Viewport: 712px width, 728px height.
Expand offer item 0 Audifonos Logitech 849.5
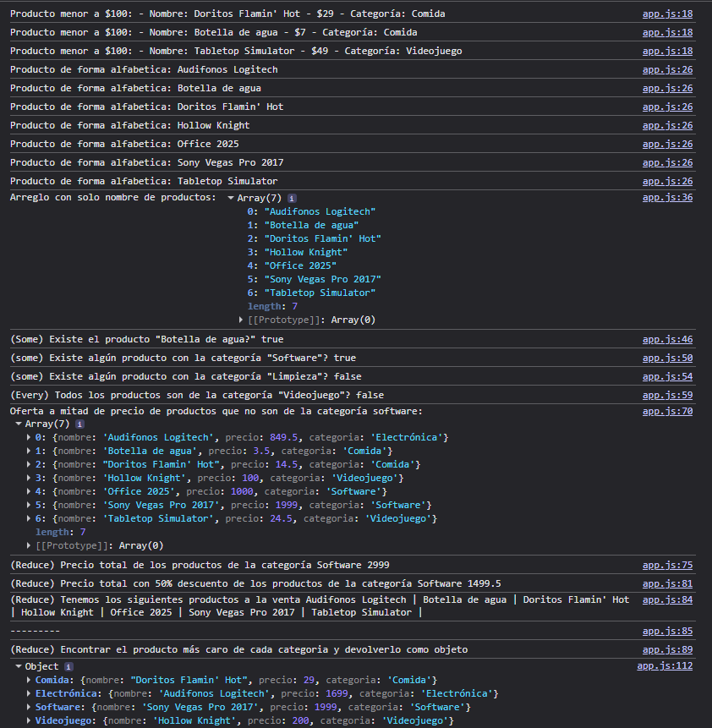tap(29, 437)
